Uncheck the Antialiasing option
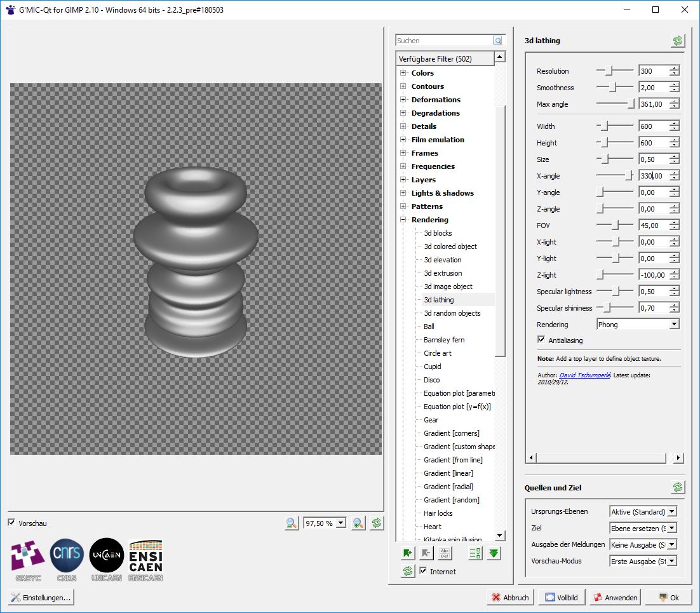 (x=541, y=340)
